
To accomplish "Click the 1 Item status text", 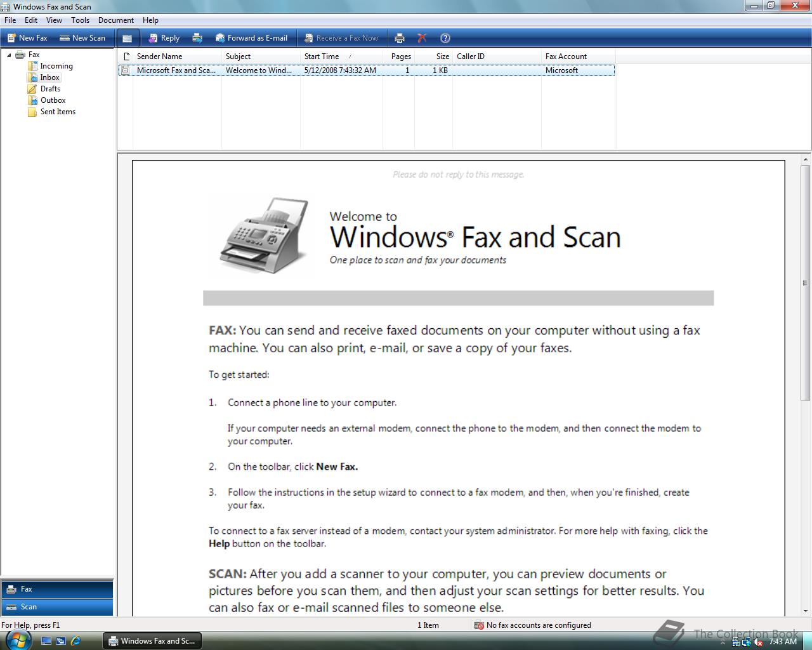I will click(x=428, y=625).
